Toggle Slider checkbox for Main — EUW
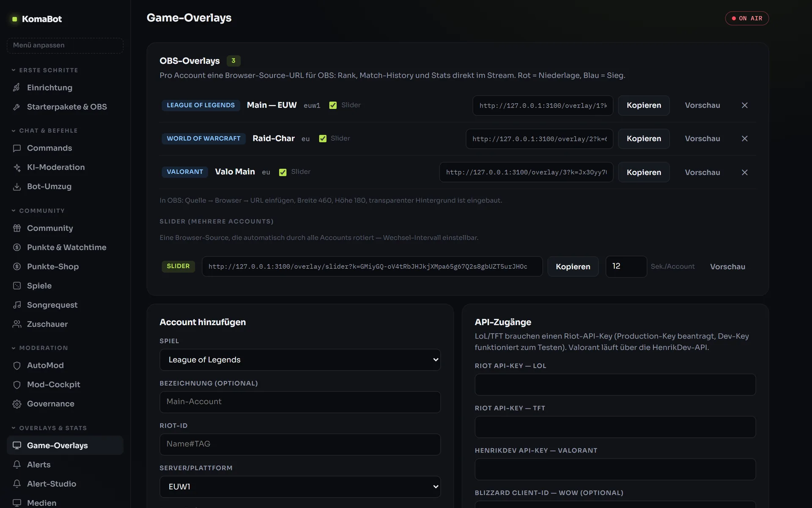 pyautogui.click(x=333, y=105)
